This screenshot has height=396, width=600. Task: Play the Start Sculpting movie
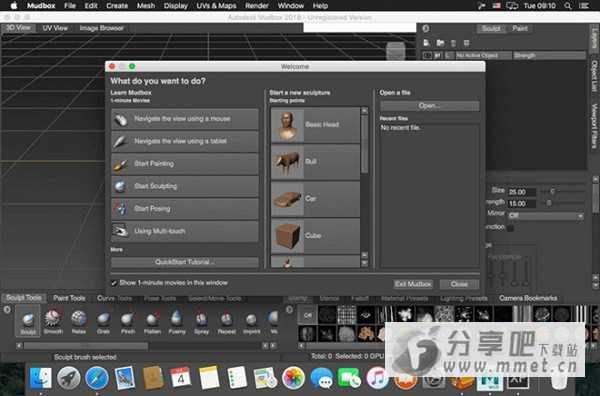coord(185,186)
